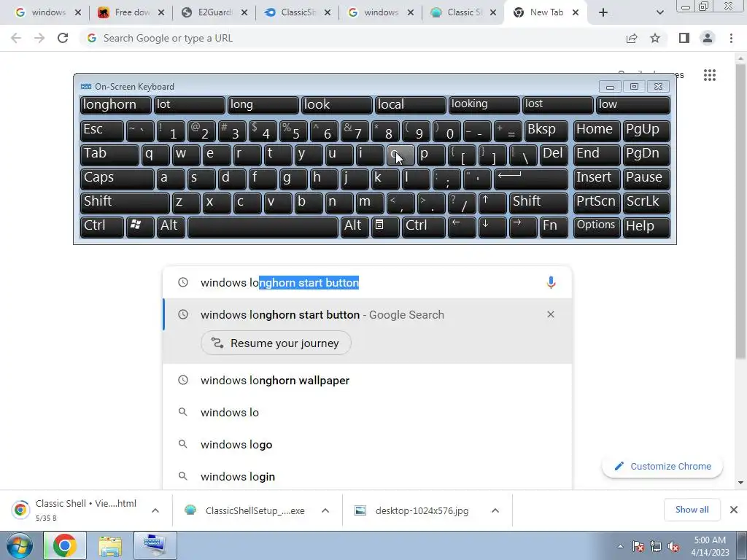
Task: Switch to the ClassicShell tab
Action: [298, 12]
